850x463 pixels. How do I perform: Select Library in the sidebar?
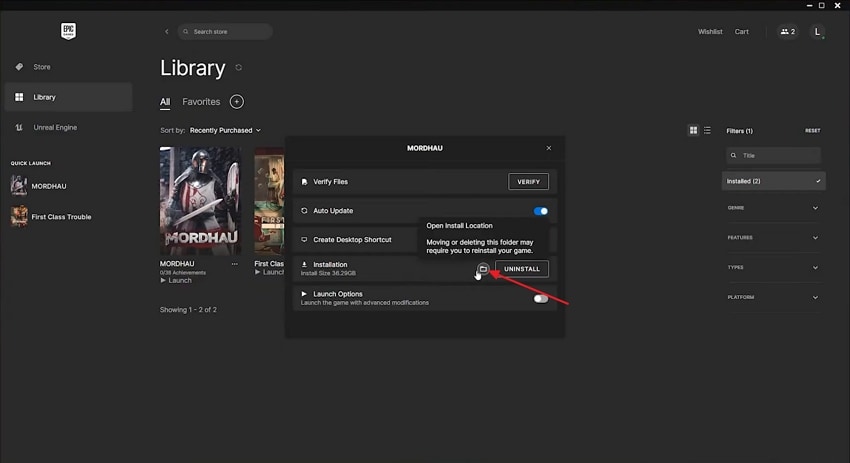68,97
